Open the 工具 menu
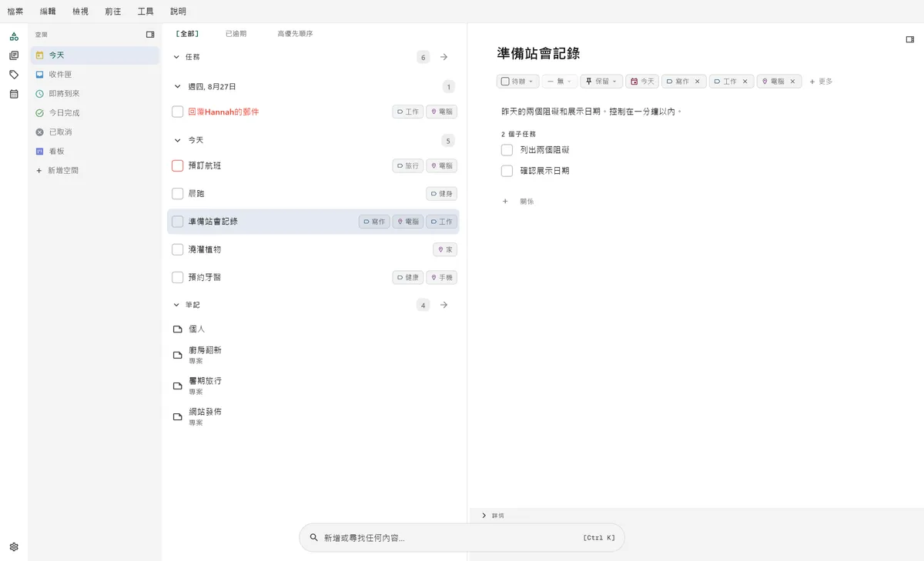Viewport: 924px width, 561px height. click(146, 12)
